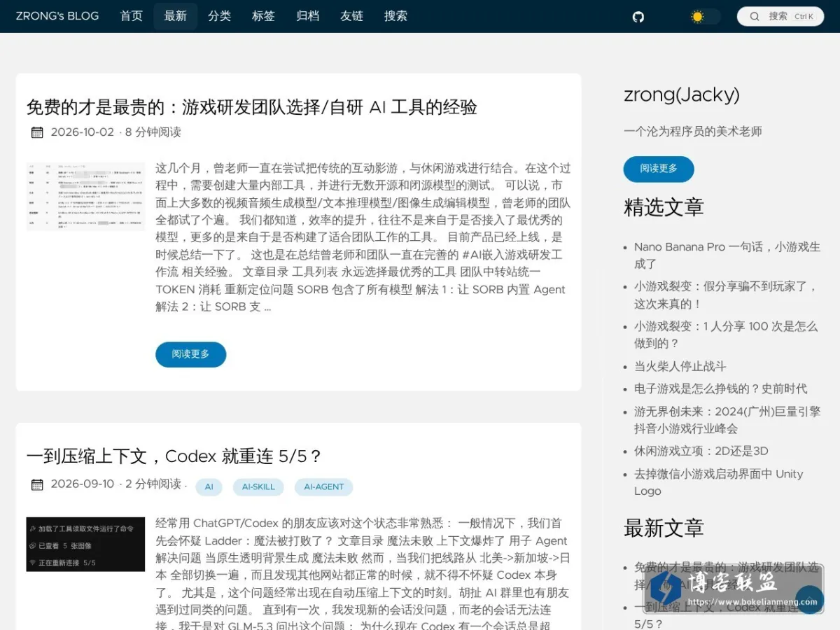Open the 友链 nav item
The height and width of the screenshot is (630, 840).
(352, 16)
